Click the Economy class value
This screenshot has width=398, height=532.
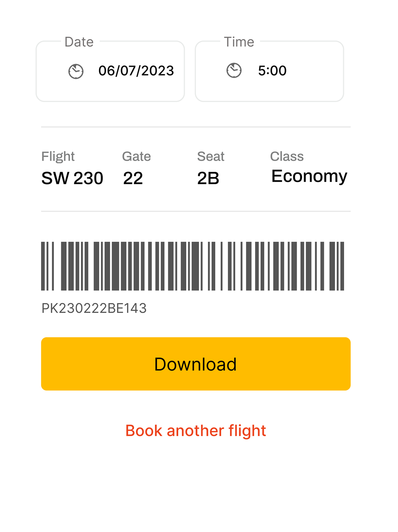[309, 176]
